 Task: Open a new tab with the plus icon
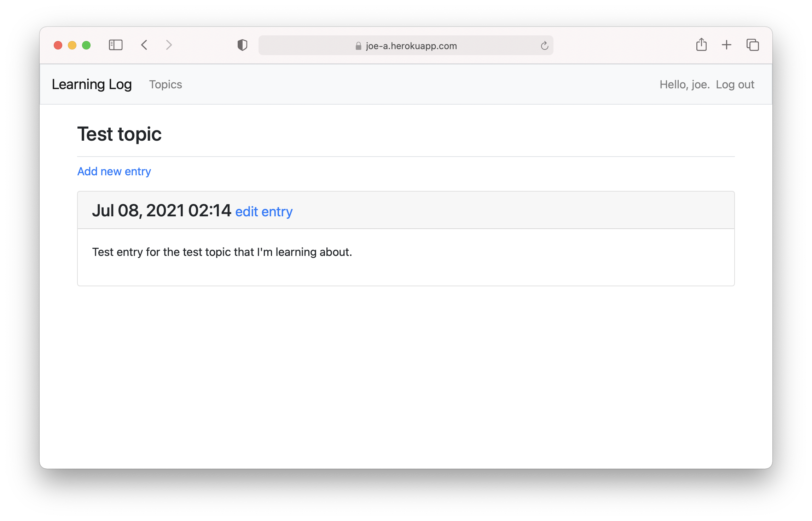727,45
